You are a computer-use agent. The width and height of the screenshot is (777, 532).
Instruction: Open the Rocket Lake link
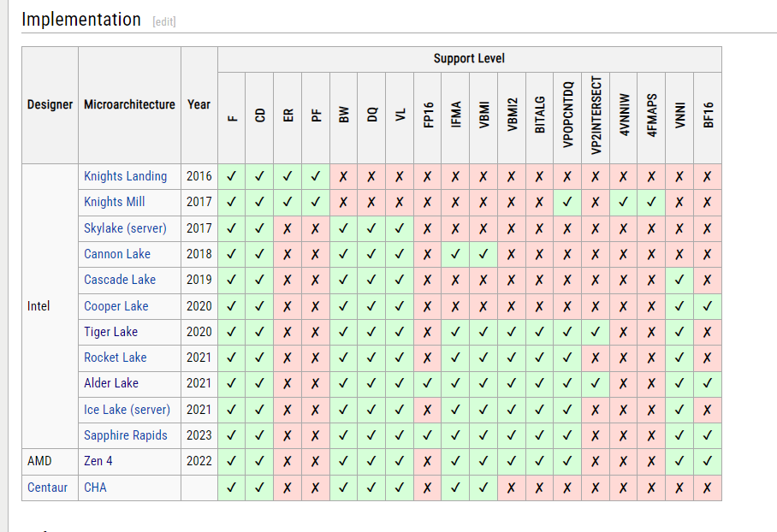click(x=115, y=358)
